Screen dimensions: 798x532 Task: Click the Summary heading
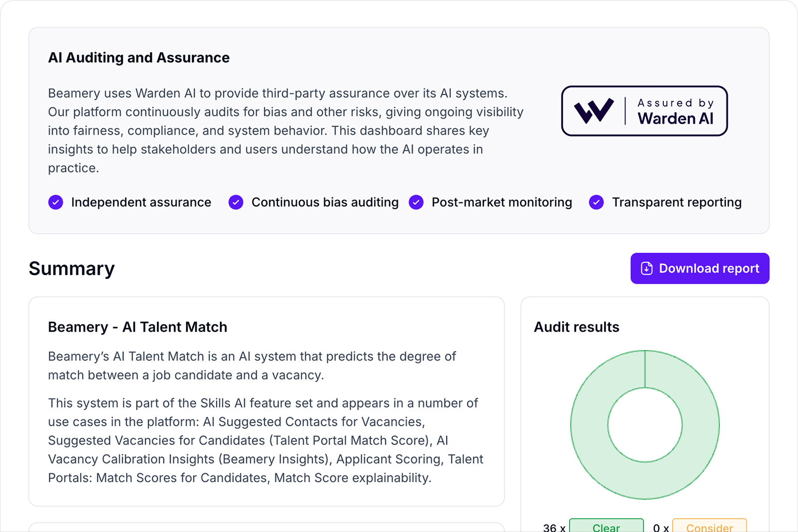(x=72, y=268)
